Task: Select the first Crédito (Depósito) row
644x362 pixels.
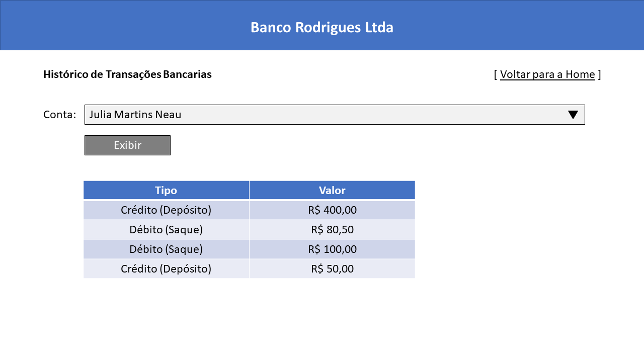Action: tap(249, 210)
